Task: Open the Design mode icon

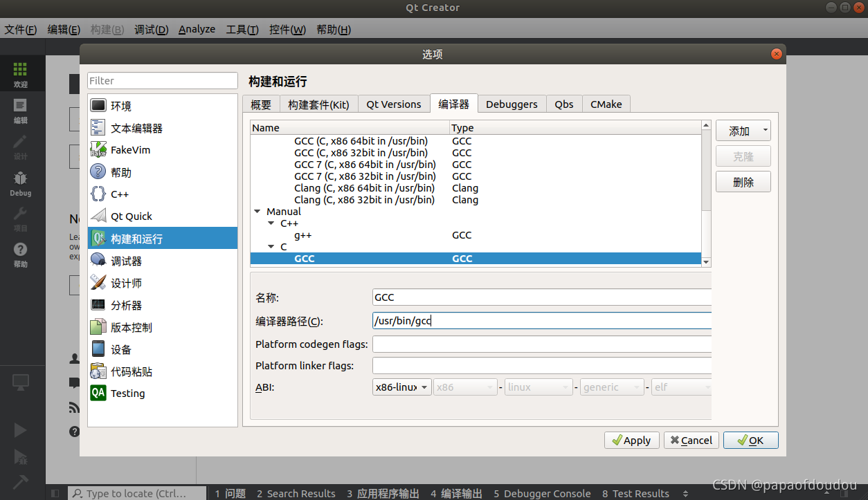Action: click(20, 146)
